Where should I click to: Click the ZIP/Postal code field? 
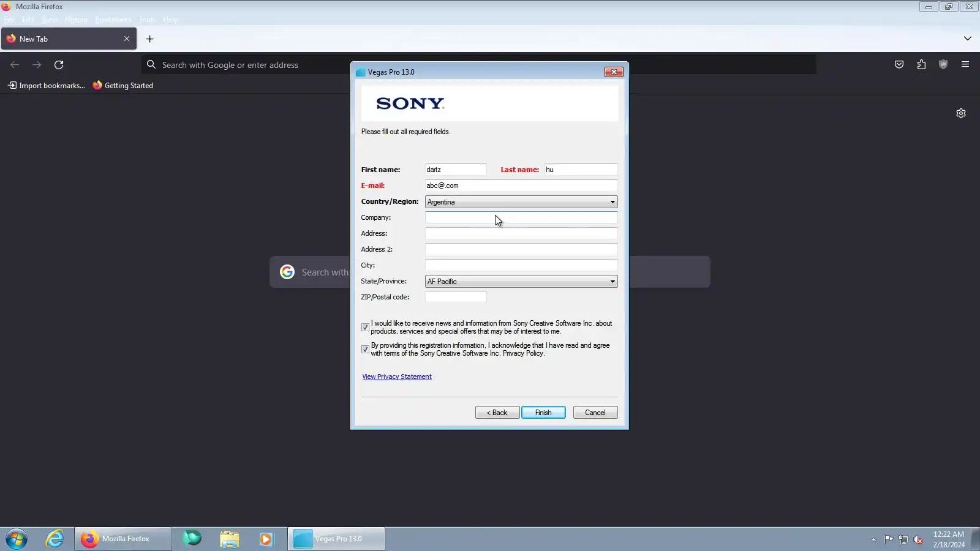click(x=456, y=297)
